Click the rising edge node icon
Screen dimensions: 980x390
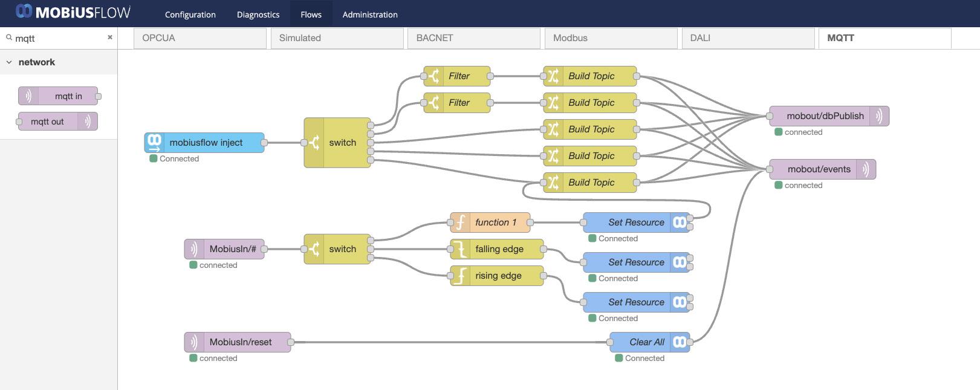coord(460,276)
